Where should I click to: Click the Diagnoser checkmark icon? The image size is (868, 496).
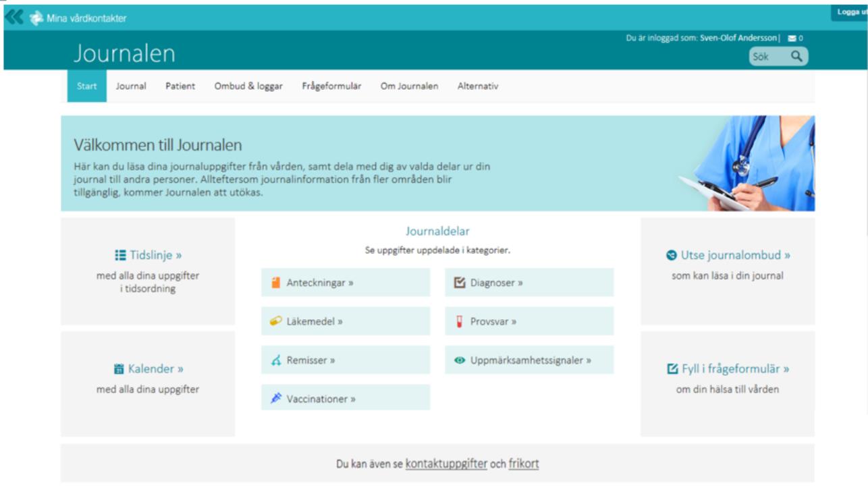point(460,283)
